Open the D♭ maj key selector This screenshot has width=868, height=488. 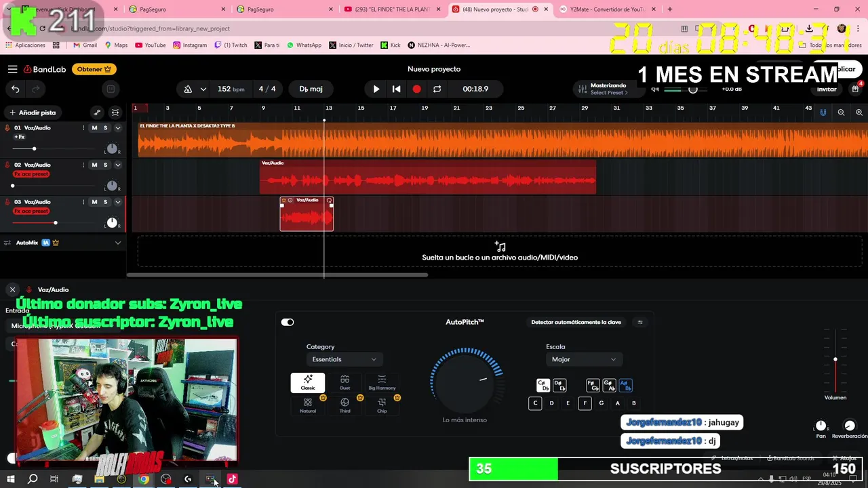coord(311,89)
